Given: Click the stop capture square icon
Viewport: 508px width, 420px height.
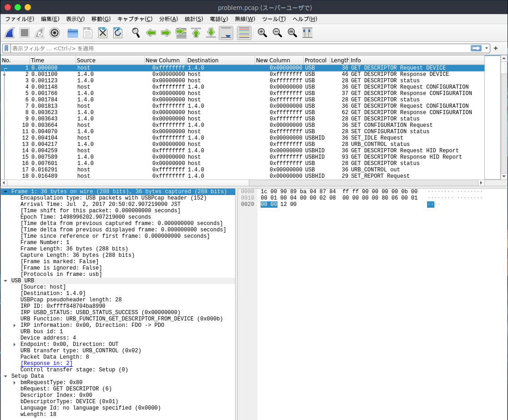Looking at the screenshot, I should click(25, 33).
